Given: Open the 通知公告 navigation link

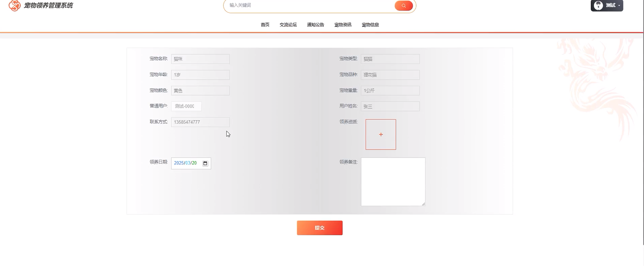Looking at the screenshot, I should point(315,25).
